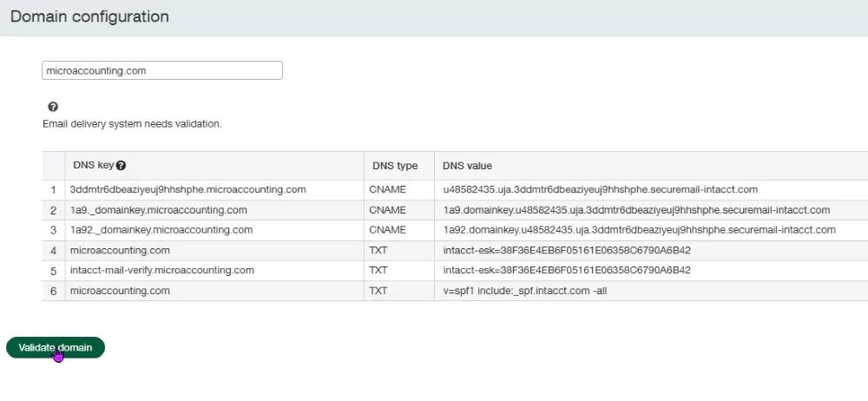Screen dimensions: 868x401
Task: Click the intacct-esk value in row 4
Action: click(x=566, y=250)
